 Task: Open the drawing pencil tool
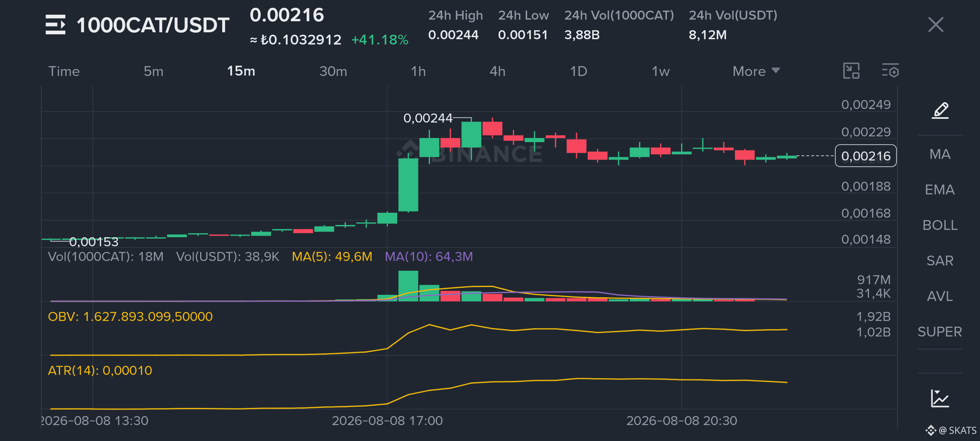pos(940,111)
